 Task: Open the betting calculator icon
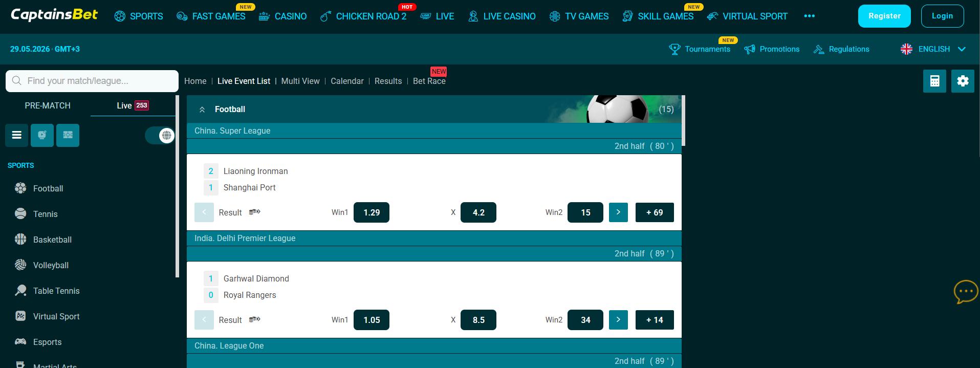point(934,81)
